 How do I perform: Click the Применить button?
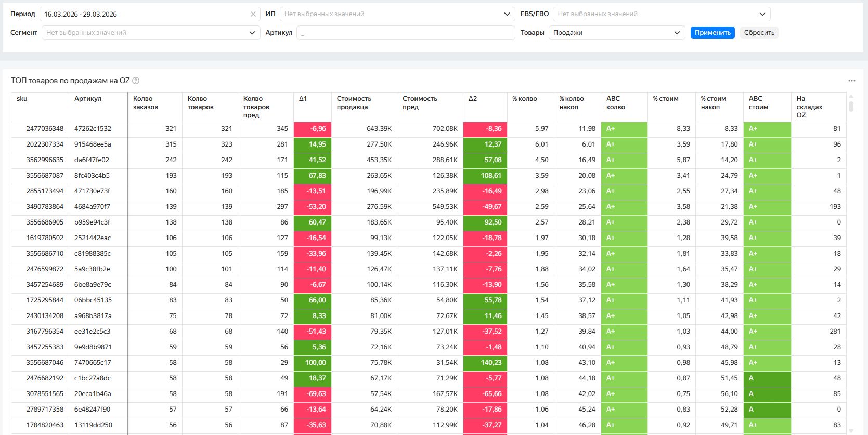(712, 33)
